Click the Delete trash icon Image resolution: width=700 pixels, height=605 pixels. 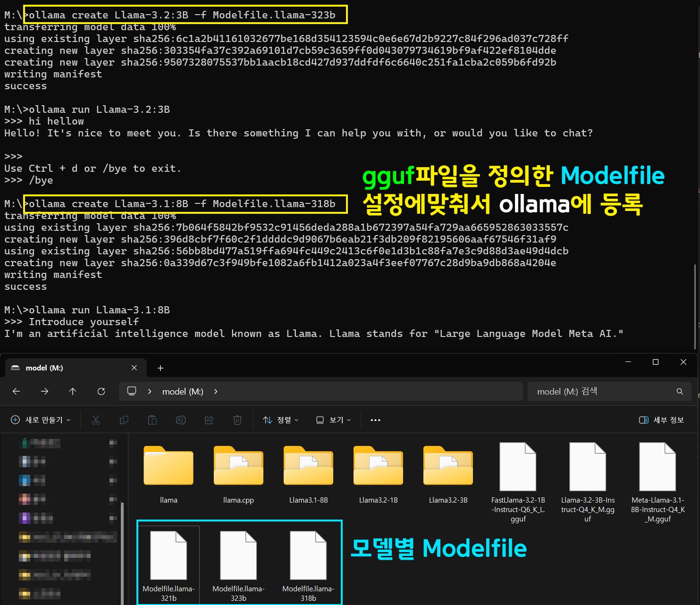click(x=237, y=420)
